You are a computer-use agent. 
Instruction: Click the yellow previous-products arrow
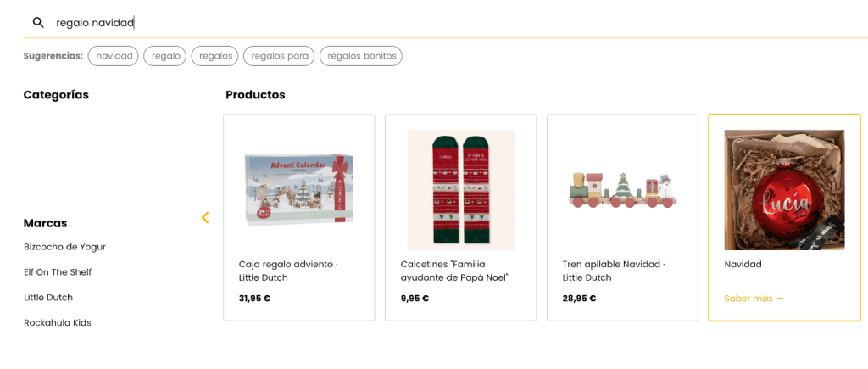205,218
